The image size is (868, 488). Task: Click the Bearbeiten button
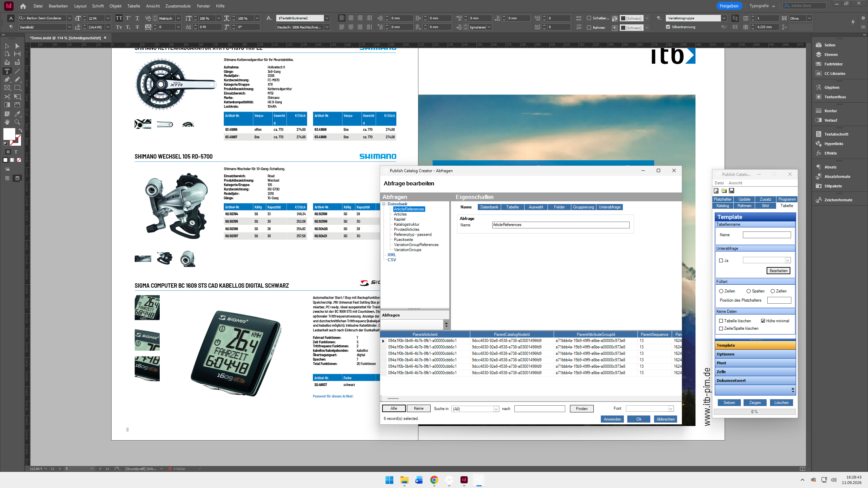coord(778,271)
